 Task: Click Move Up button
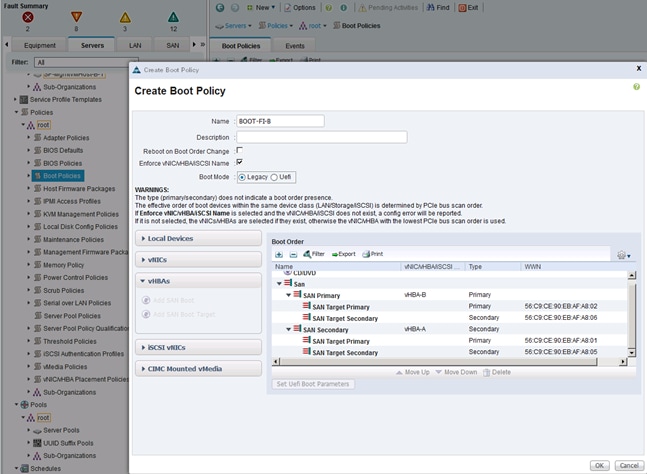(x=413, y=372)
